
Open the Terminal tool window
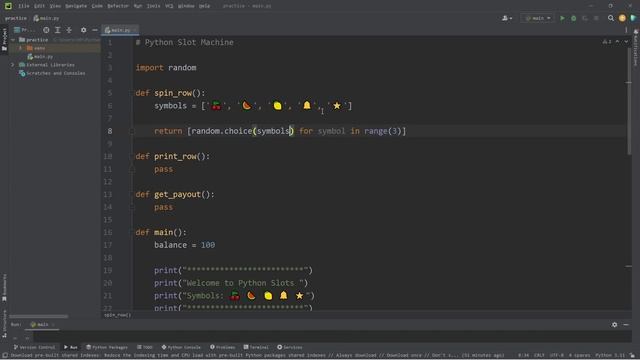[x=256, y=347]
